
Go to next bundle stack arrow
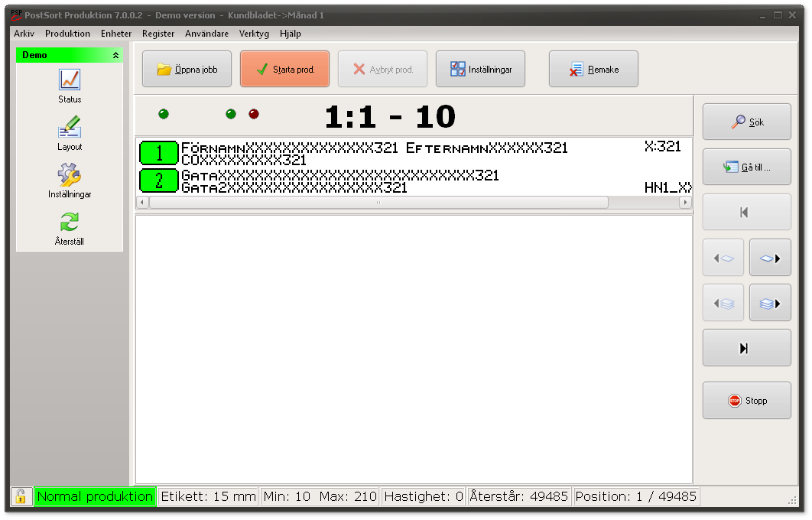click(769, 304)
